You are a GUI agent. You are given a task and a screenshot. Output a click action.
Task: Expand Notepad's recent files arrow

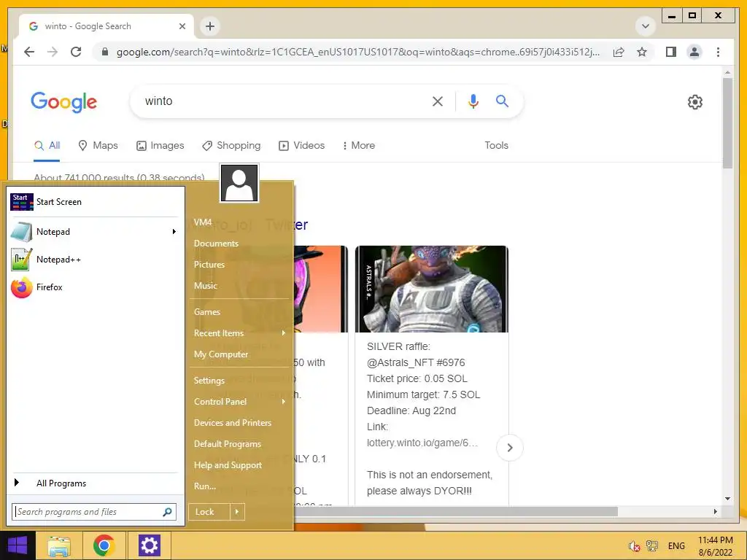(x=174, y=231)
